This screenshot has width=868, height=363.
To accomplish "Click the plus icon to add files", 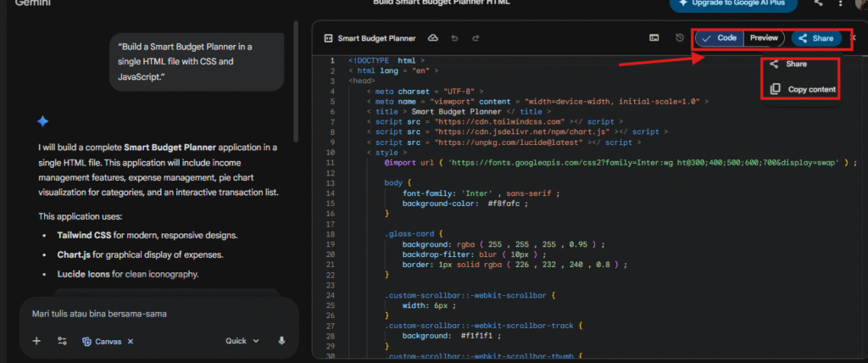I will [x=36, y=341].
